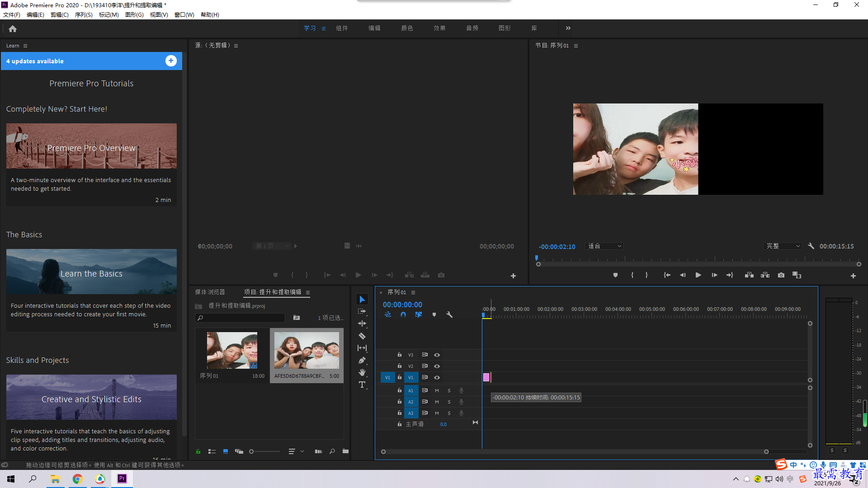The width and height of the screenshot is (868, 488).
Task: Toggle linked selection in timeline
Action: pyautogui.click(x=419, y=314)
